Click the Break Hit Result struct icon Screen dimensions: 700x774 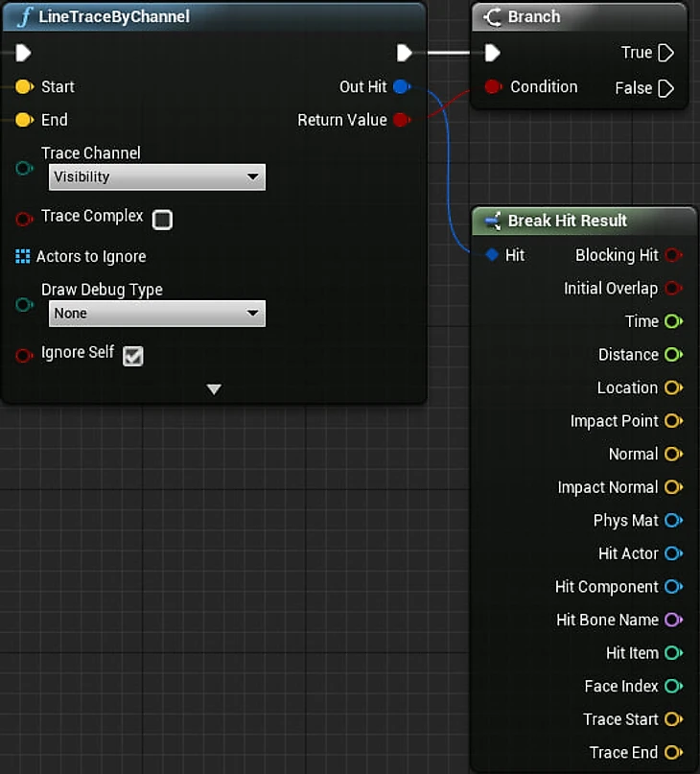[492, 221]
